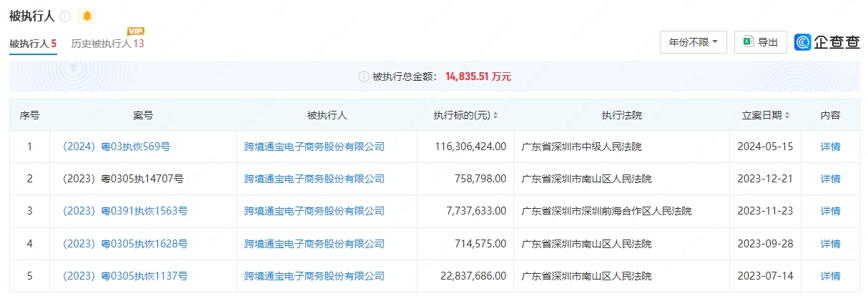This screenshot has width=868, height=296.
Task: View 详情 for the 2023-11-23 case
Action: point(830,211)
